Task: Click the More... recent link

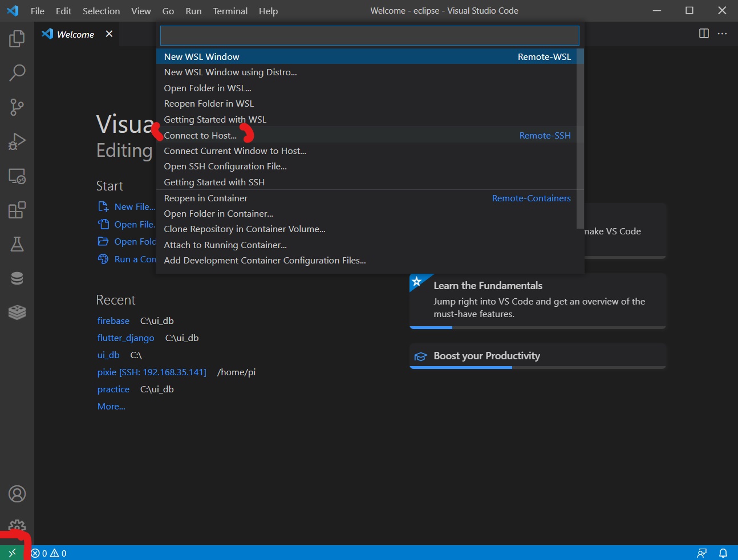Action: click(x=111, y=406)
